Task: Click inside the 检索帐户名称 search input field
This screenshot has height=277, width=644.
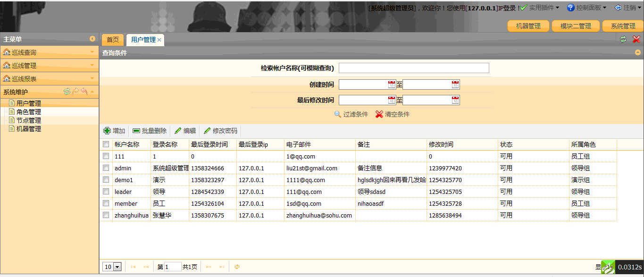Action: click(414, 67)
